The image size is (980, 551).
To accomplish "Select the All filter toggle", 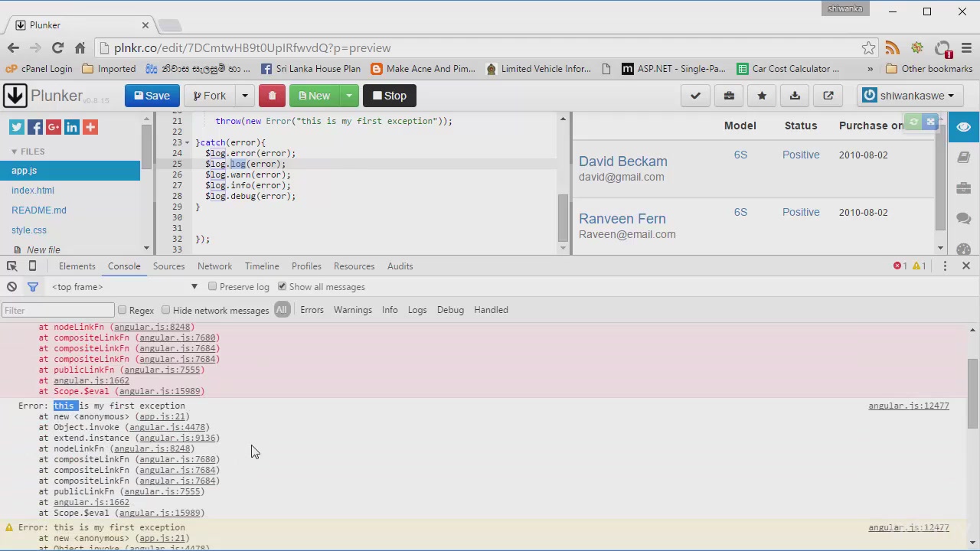I will pos(282,310).
